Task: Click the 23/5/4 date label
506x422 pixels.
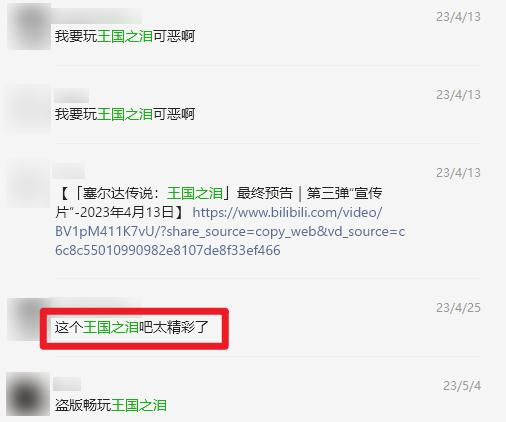Action: pyautogui.click(x=462, y=386)
